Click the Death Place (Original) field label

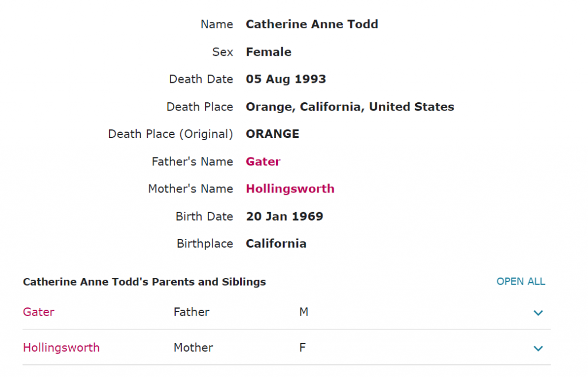pos(171,134)
